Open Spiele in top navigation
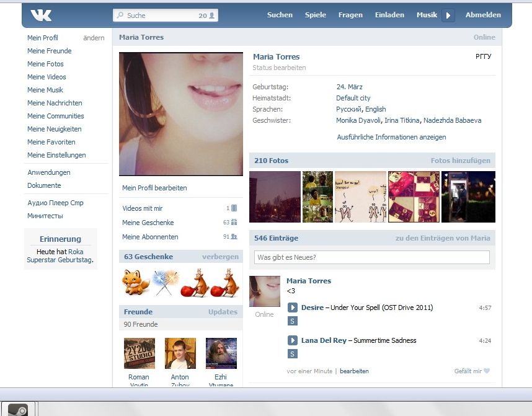Screen dimensions: 532x416 pos(316,15)
